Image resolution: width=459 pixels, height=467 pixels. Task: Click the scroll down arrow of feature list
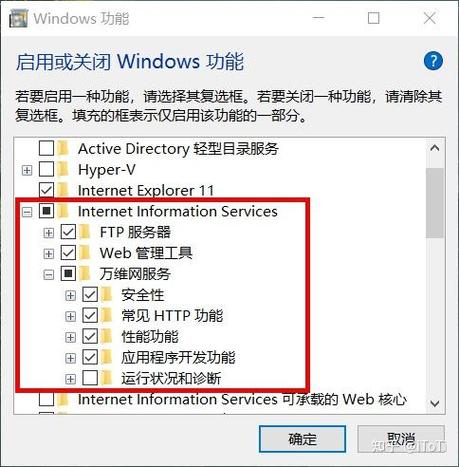coord(435,404)
